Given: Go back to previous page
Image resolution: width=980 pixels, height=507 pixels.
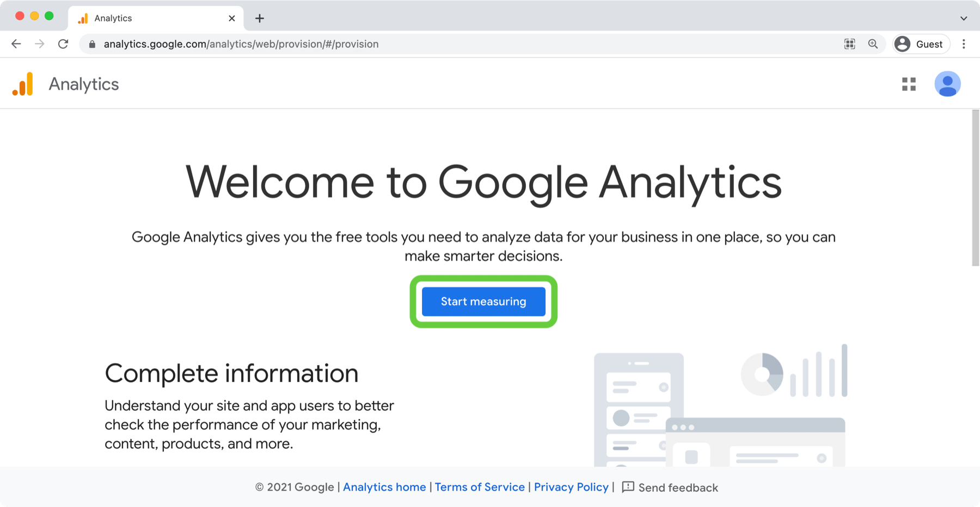Looking at the screenshot, I should (16, 44).
